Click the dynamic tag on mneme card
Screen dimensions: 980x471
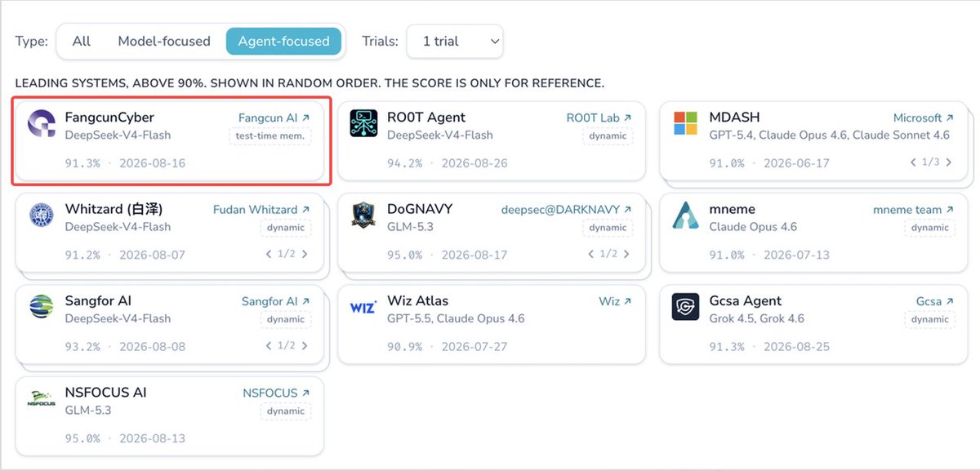click(x=929, y=228)
